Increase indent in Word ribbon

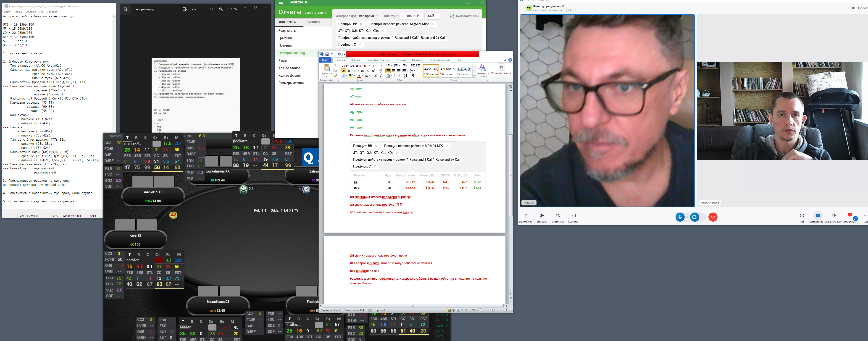pos(418,66)
